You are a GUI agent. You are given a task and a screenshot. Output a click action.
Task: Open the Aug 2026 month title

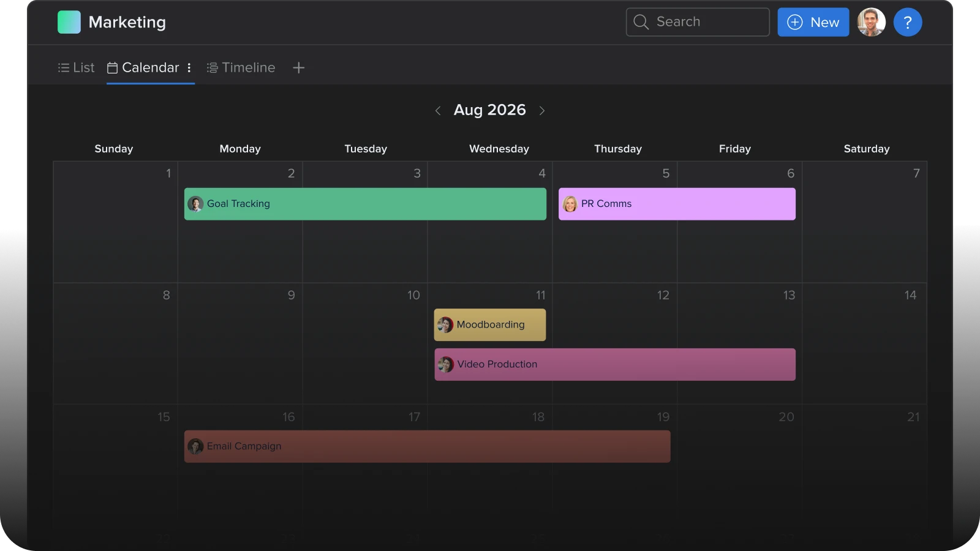[x=489, y=110]
